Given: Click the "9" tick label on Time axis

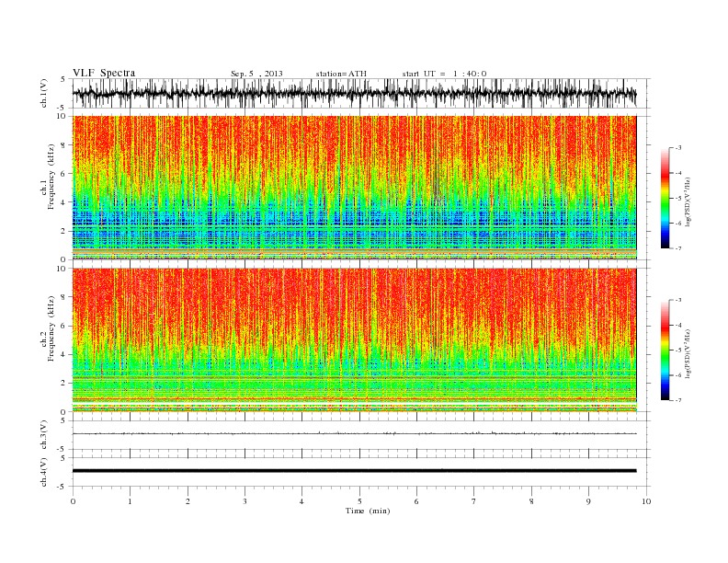Looking at the screenshot, I should pos(588,501).
